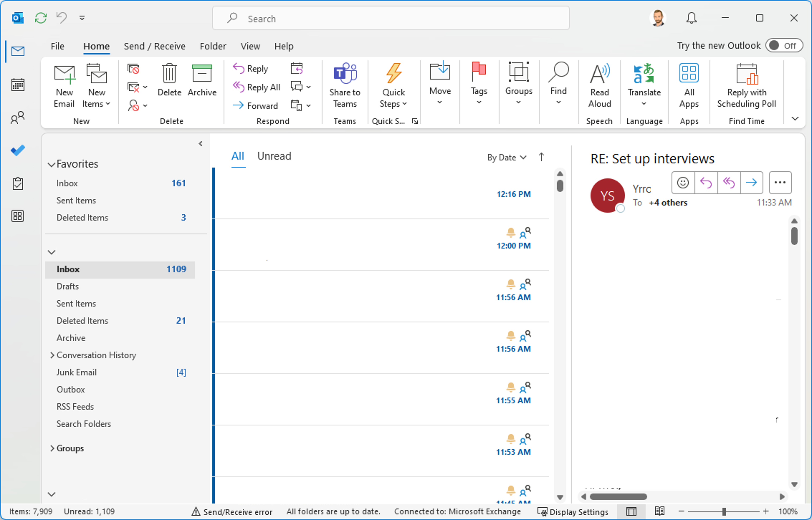Switch to the Send / Receive tab
This screenshot has height=520, width=812.
click(154, 46)
